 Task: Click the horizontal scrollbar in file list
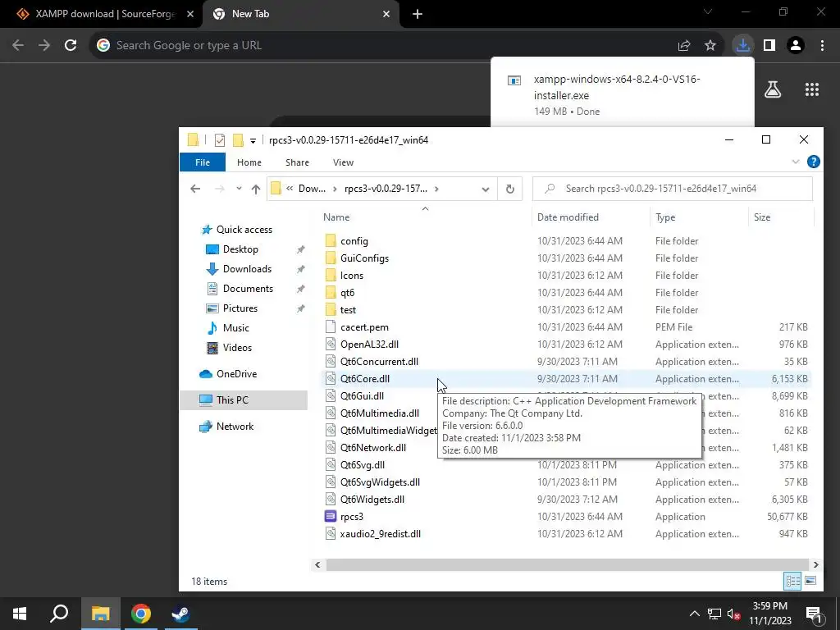(567, 564)
